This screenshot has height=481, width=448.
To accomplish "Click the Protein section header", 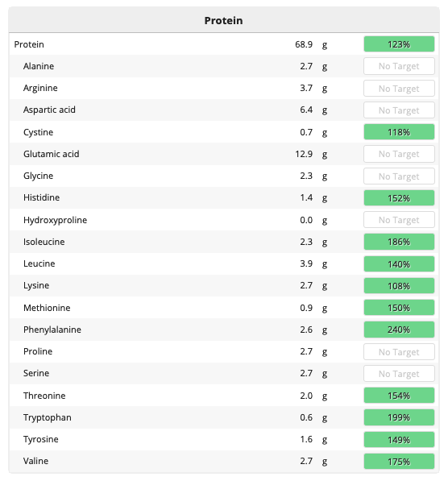I will point(224,20).
